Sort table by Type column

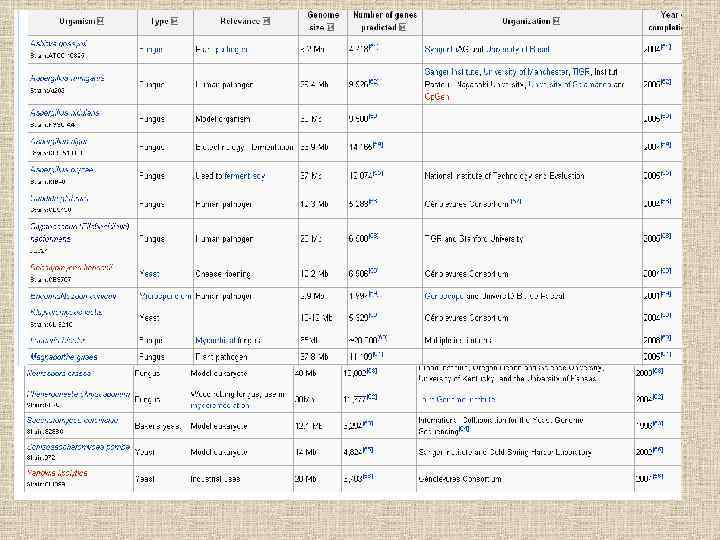pyautogui.click(x=174, y=21)
